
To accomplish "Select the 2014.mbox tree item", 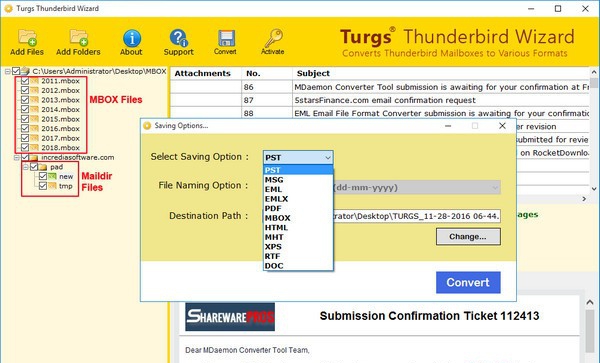I will click(x=60, y=109).
